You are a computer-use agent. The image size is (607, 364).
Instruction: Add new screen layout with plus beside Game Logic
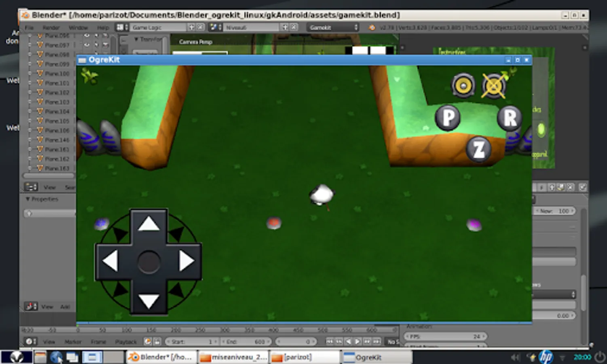pos(192,27)
